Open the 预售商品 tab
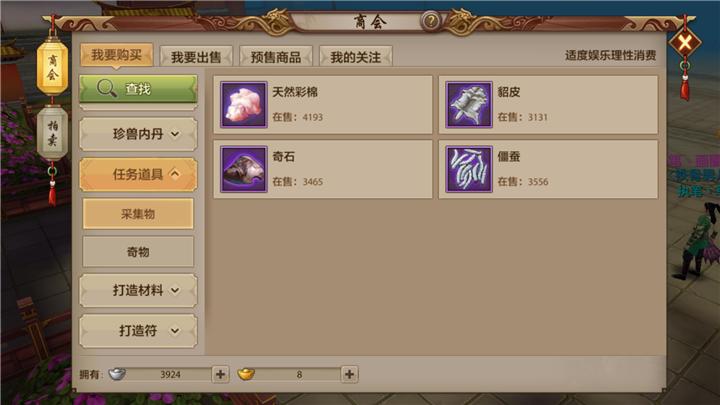Screen dimensions: 720x405 276,57
